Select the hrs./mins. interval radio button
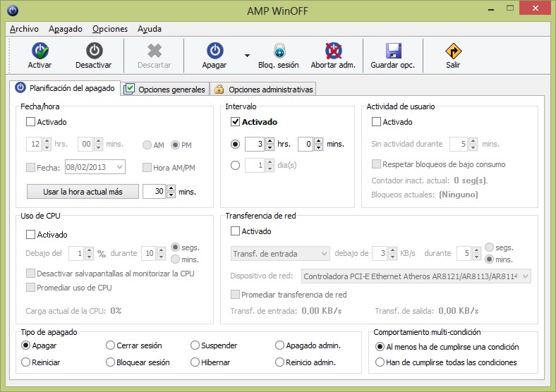Viewport: 556px width, 392px height. pos(235,145)
